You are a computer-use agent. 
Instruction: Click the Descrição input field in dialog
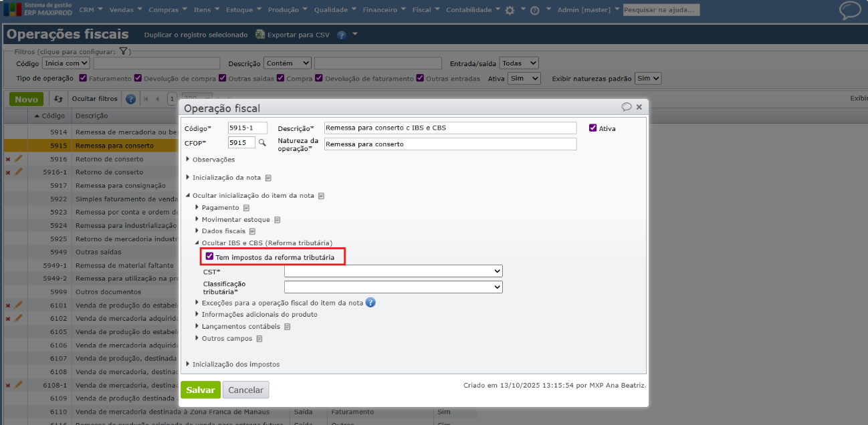450,128
